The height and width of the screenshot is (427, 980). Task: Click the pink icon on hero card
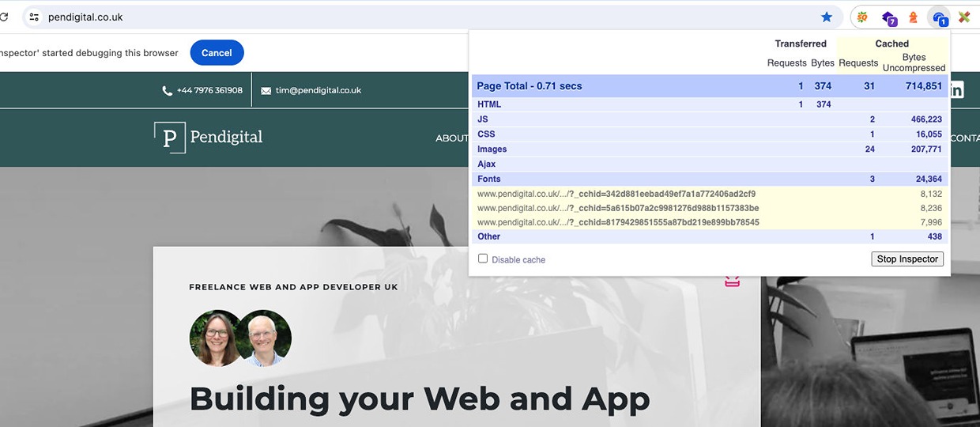[x=732, y=281]
